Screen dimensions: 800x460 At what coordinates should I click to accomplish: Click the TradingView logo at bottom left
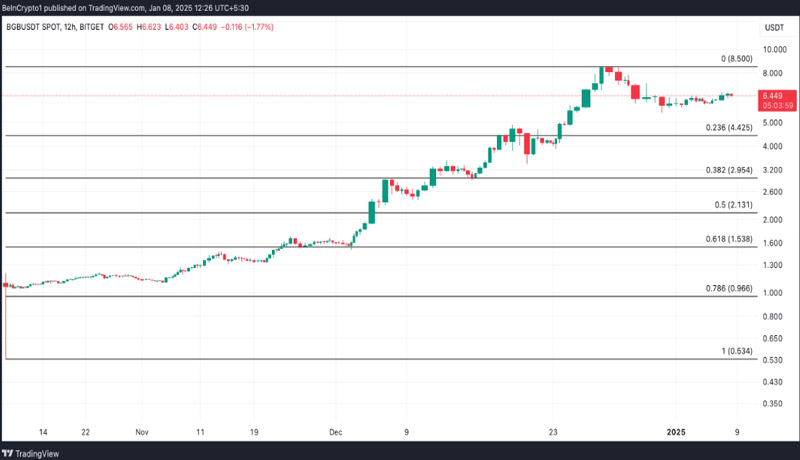click(31, 453)
